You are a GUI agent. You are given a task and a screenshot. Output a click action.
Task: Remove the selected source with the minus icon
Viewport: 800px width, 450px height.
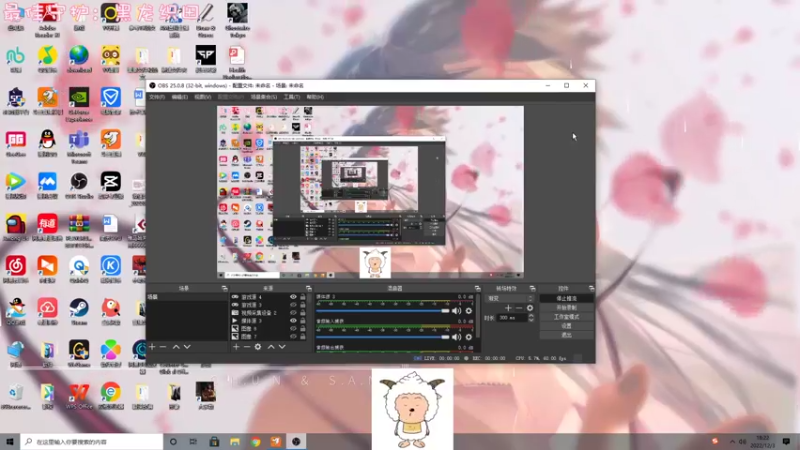pyautogui.click(x=247, y=347)
